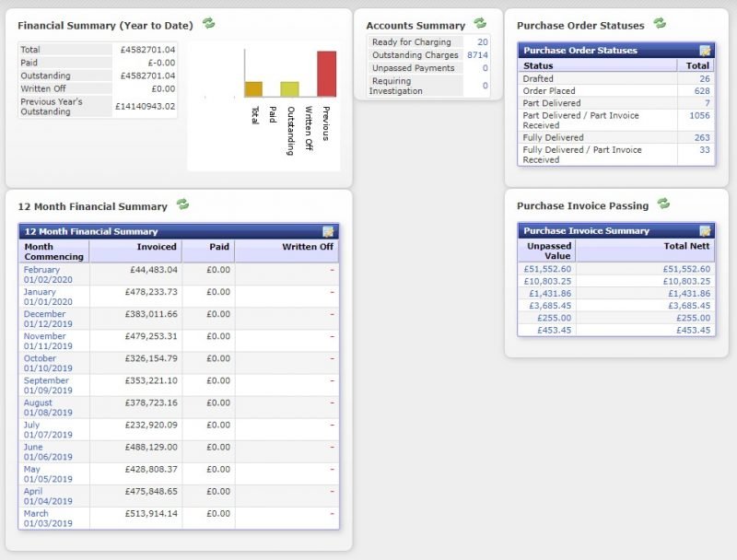Viewport: 737px width, 560px height.
Task: Refresh the Accounts Summary panel
Action: (x=480, y=23)
